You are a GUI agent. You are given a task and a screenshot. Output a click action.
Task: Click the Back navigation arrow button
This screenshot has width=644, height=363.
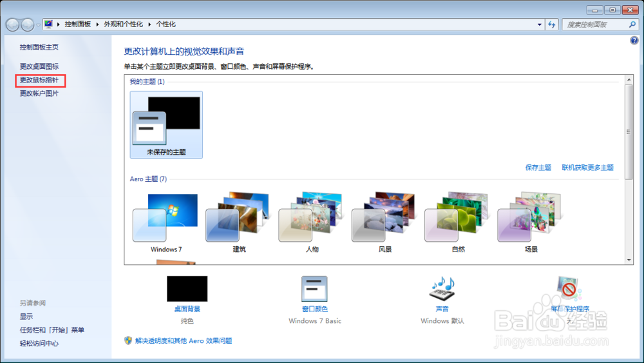[x=13, y=25]
